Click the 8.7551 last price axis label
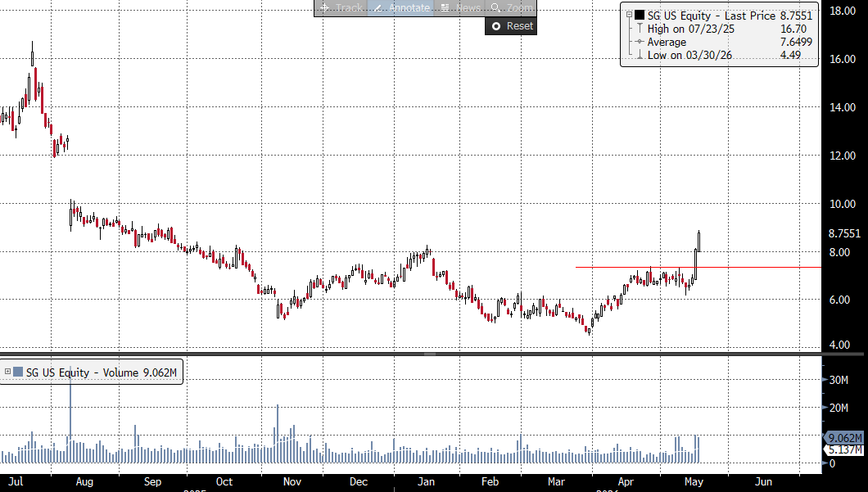Screen dimensions: 868x492 (x=844, y=233)
